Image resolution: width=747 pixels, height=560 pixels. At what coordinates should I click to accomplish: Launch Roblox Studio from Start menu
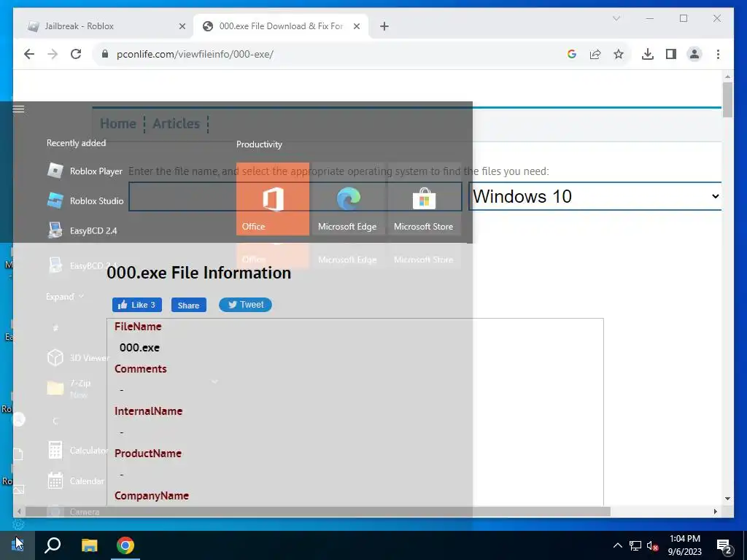pyautogui.click(x=85, y=201)
